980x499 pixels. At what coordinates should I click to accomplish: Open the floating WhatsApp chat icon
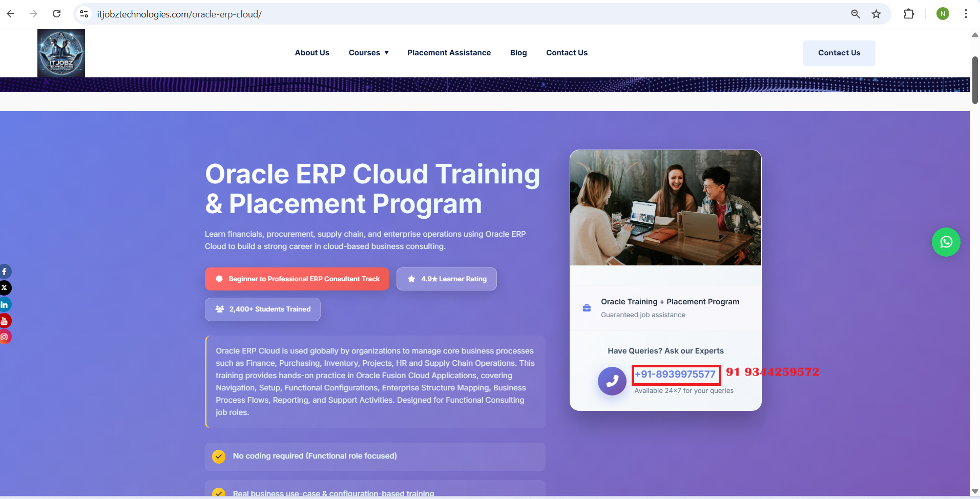click(x=946, y=242)
